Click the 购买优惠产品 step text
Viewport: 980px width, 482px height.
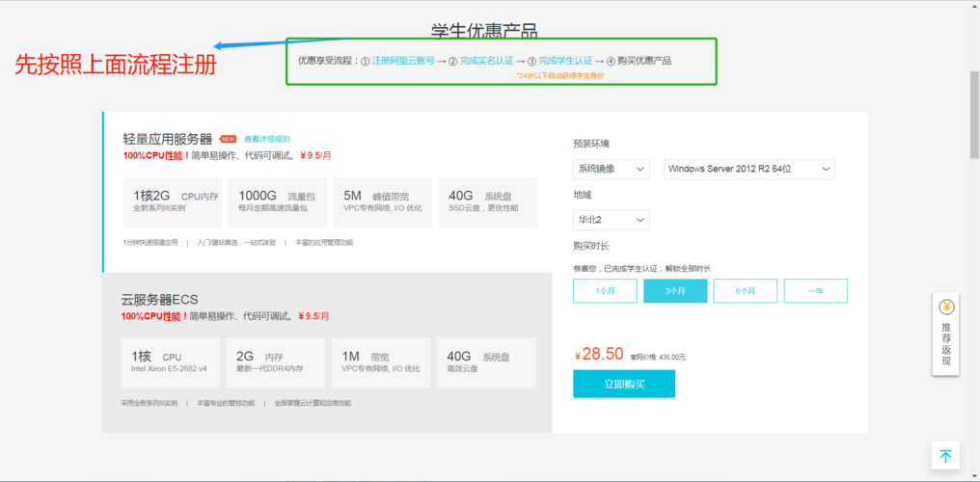coord(644,61)
